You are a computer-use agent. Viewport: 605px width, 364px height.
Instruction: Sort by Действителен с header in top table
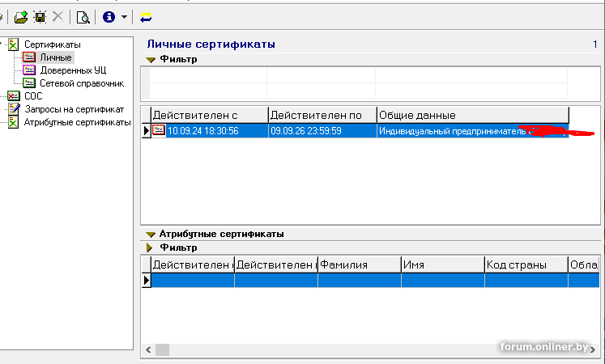210,115
